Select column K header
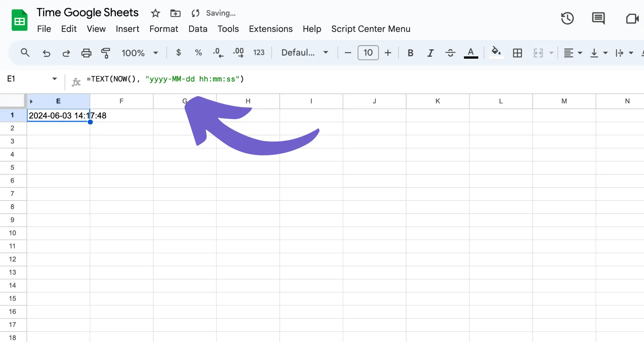Screen dimensions: 644x342 pos(438,101)
